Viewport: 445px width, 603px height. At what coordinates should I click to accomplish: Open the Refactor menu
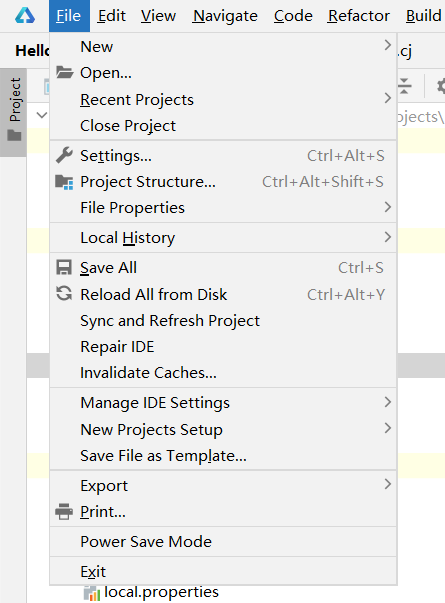tap(359, 16)
